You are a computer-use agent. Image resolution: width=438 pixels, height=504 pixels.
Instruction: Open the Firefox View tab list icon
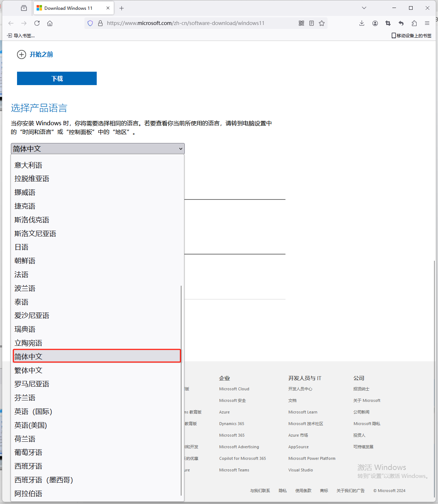click(x=24, y=8)
